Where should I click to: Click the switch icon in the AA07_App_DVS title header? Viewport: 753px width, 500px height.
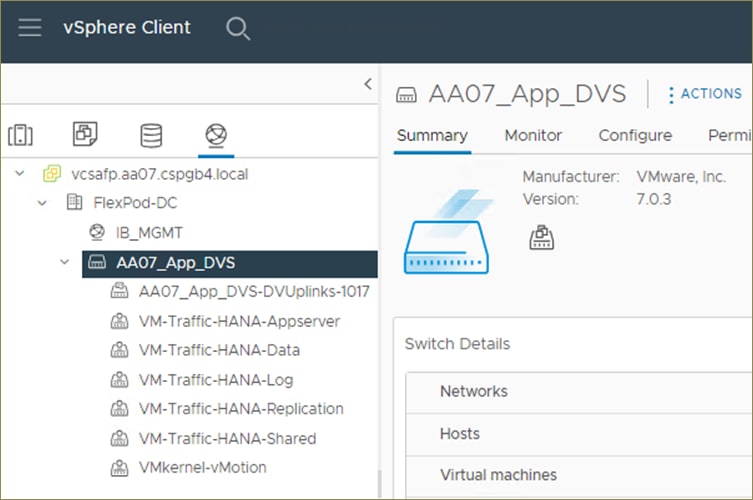[406, 95]
